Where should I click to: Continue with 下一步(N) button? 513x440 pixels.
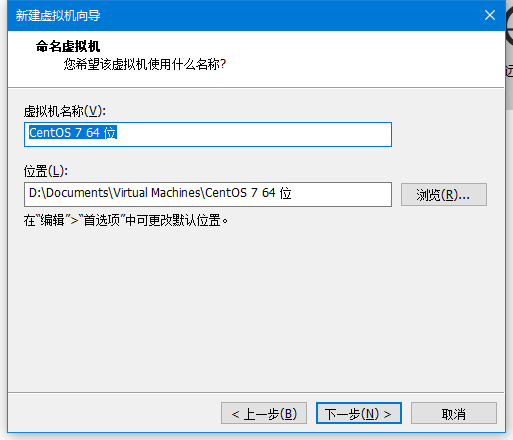pos(359,413)
